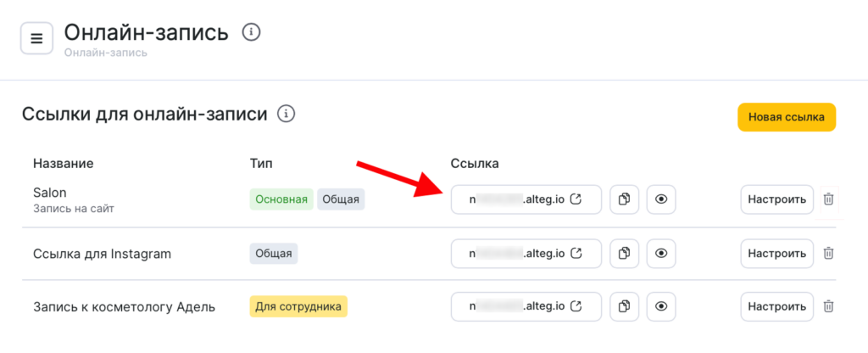This screenshot has height=353, width=868.
Task: Open the Адель cosmetologist alteg.io link
Action: coord(526,305)
